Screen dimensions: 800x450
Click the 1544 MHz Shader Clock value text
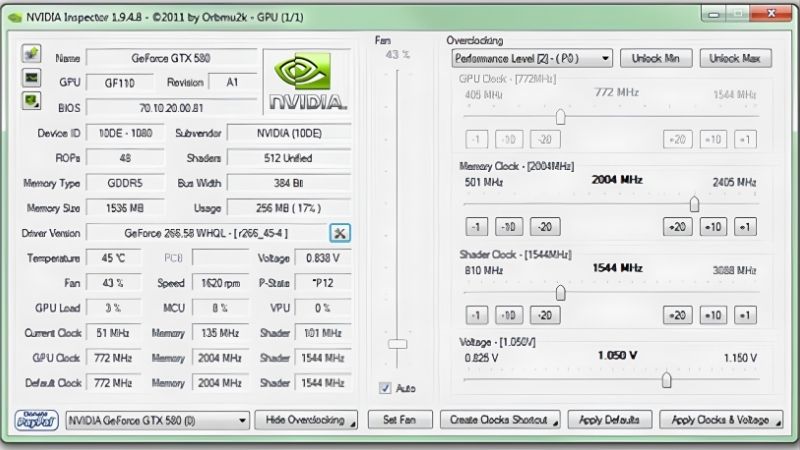click(617, 268)
